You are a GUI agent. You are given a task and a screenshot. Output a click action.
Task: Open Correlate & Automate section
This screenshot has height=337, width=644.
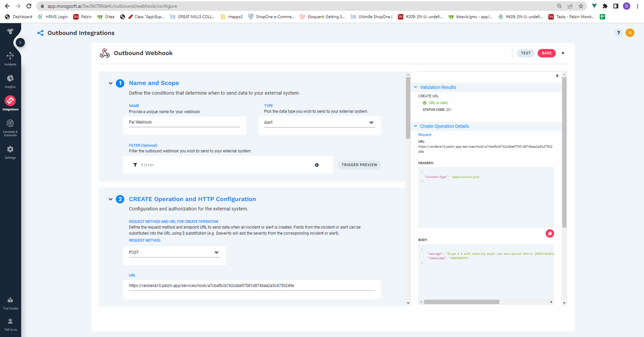10,127
